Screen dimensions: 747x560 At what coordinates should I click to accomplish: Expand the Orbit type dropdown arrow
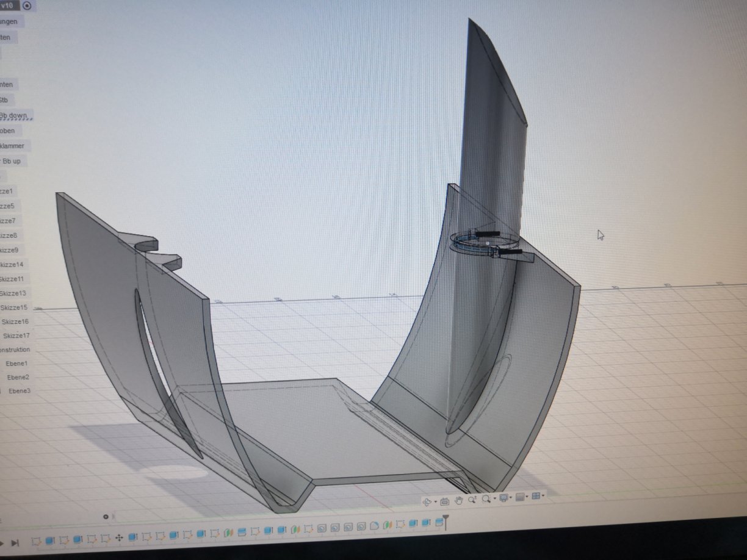[x=435, y=501]
